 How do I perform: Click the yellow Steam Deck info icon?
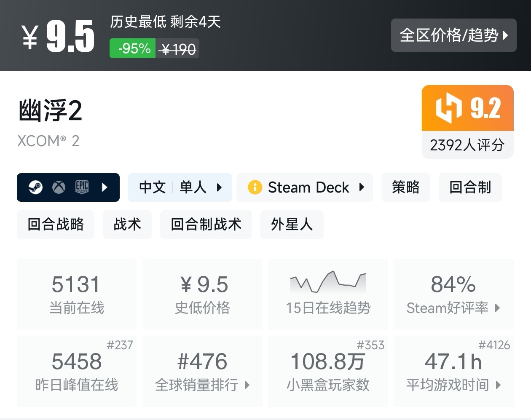click(x=255, y=187)
